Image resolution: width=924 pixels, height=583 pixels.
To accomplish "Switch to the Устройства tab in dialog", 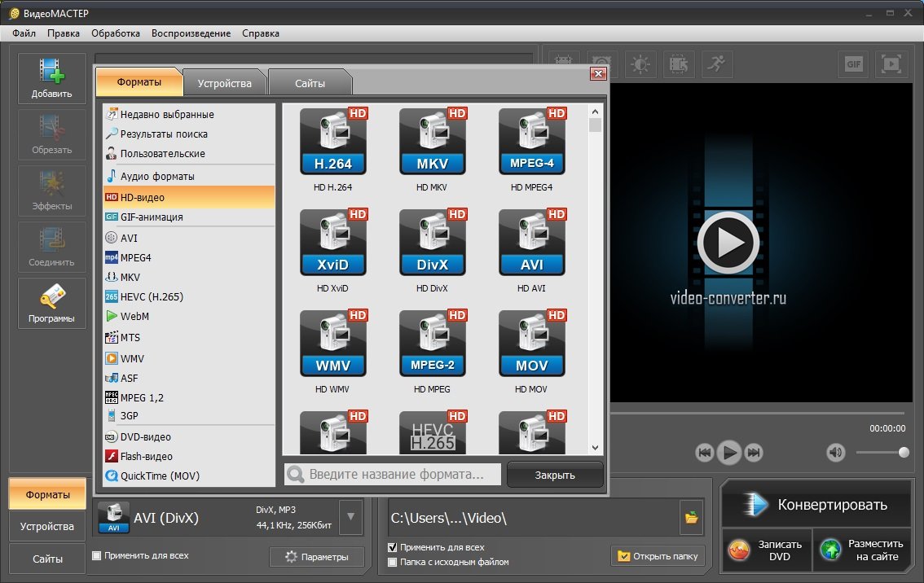I will tap(223, 83).
